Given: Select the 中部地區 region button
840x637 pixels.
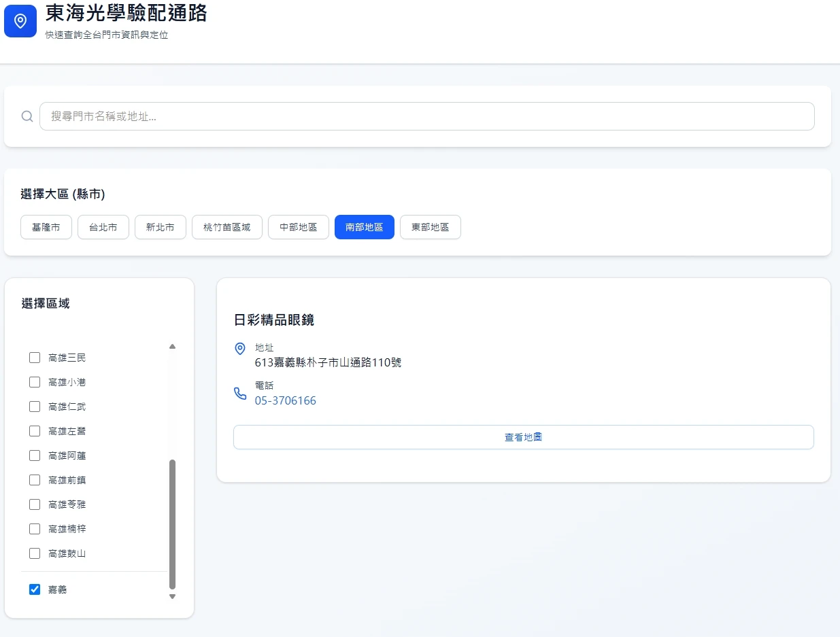Looking at the screenshot, I should pyautogui.click(x=299, y=227).
